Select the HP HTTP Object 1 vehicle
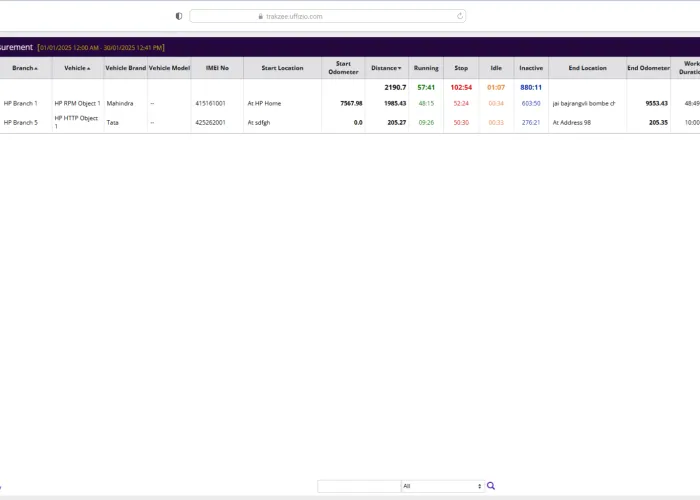 click(x=77, y=122)
